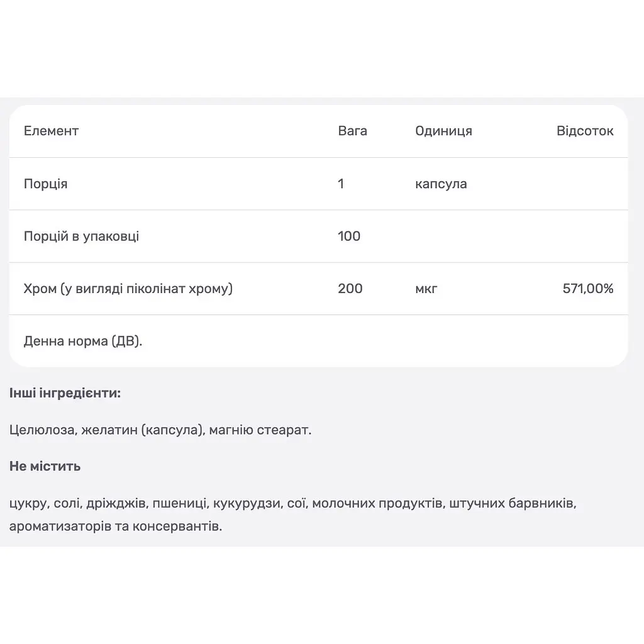Click the 200 weight value
The height and width of the screenshot is (644, 644).
(x=350, y=289)
